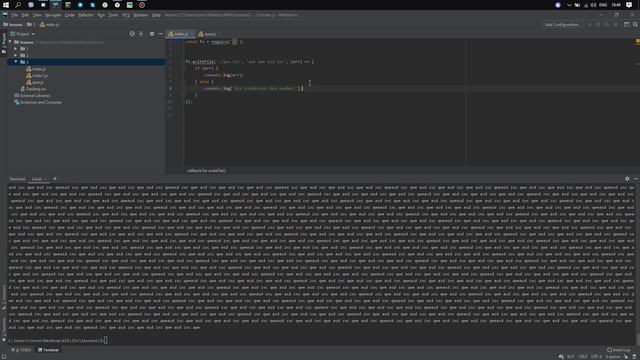Screen dimensions: 640x360
Task: Select Desktop.ini in the project tree
Action: pos(33,89)
